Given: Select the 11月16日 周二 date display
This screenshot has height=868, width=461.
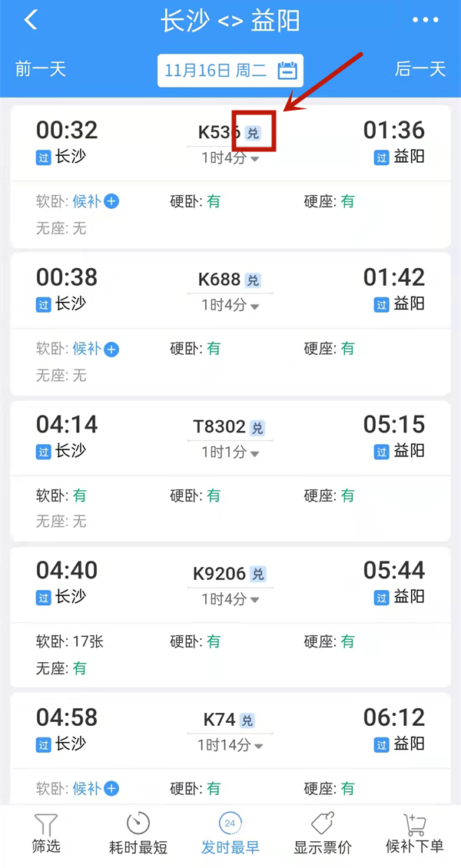Looking at the screenshot, I should (x=219, y=70).
